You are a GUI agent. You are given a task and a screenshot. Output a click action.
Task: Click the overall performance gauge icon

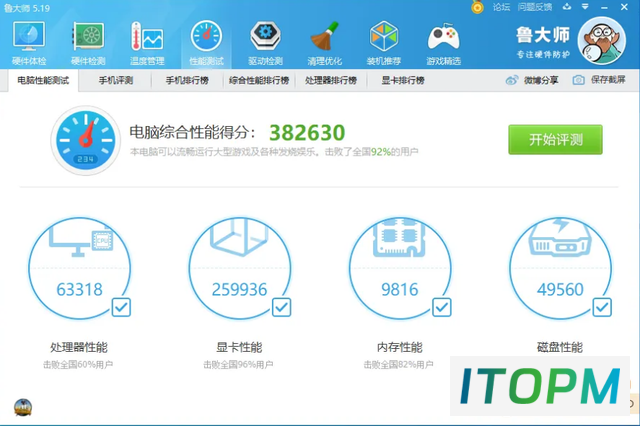pyautogui.click(x=86, y=140)
